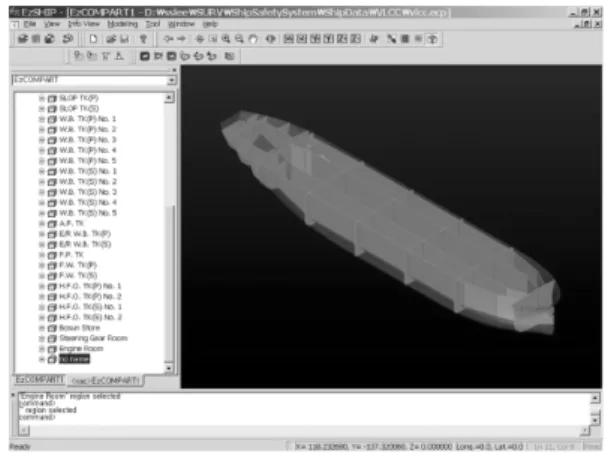Click the Zoom In magnifier icon
The width and height of the screenshot is (605, 456).
226,39
